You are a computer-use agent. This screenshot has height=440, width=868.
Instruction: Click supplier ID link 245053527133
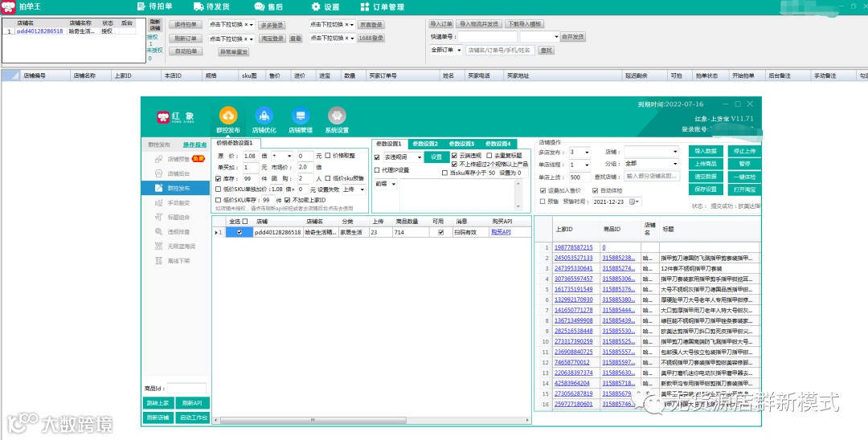574,259
